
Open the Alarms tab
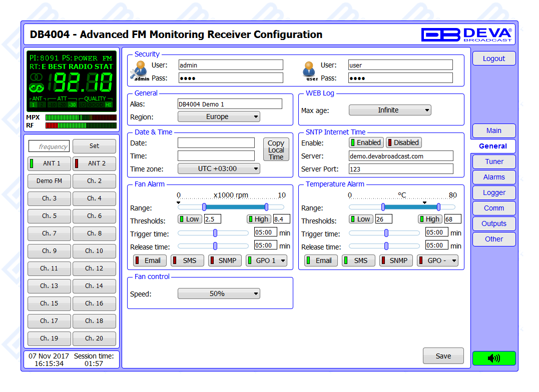point(493,177)
